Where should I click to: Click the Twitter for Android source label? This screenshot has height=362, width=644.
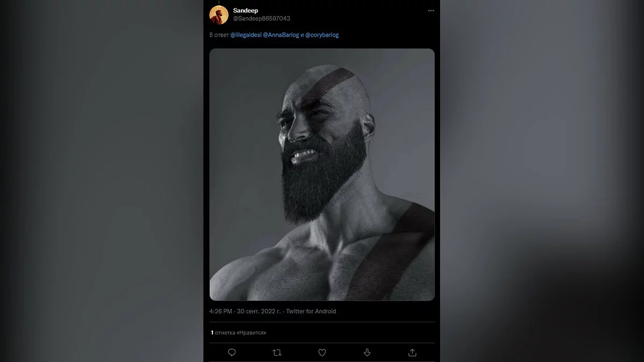click(311, 311)
